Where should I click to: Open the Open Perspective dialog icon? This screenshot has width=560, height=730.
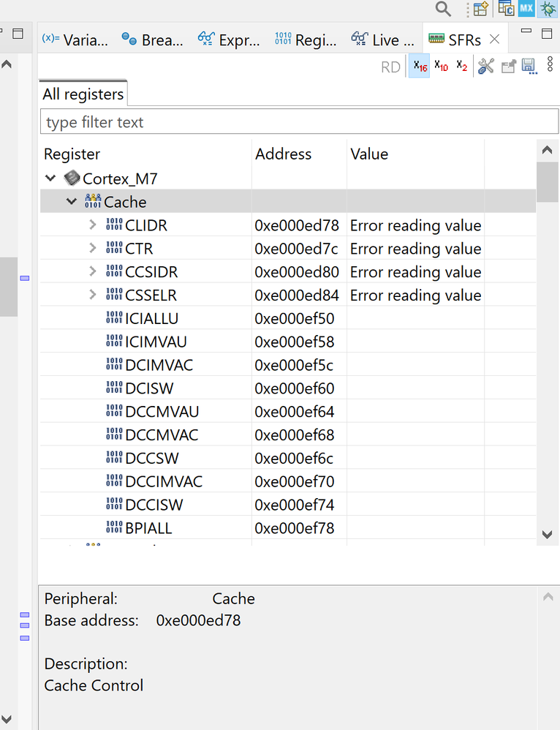(480, 9)
